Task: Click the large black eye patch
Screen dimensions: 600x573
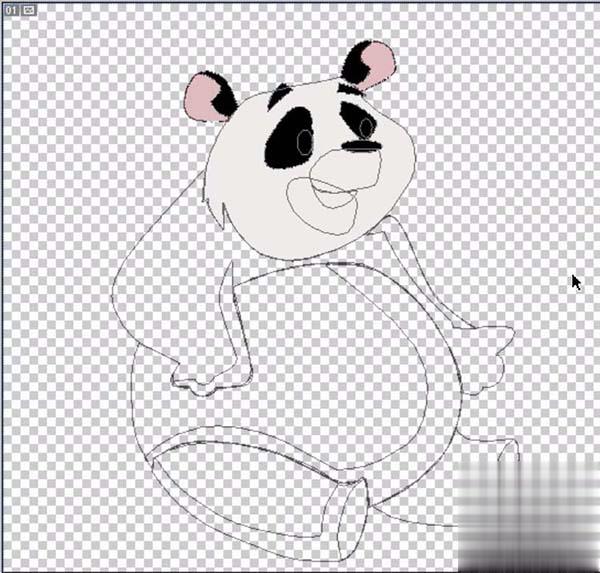Action: tap(289, 138)
